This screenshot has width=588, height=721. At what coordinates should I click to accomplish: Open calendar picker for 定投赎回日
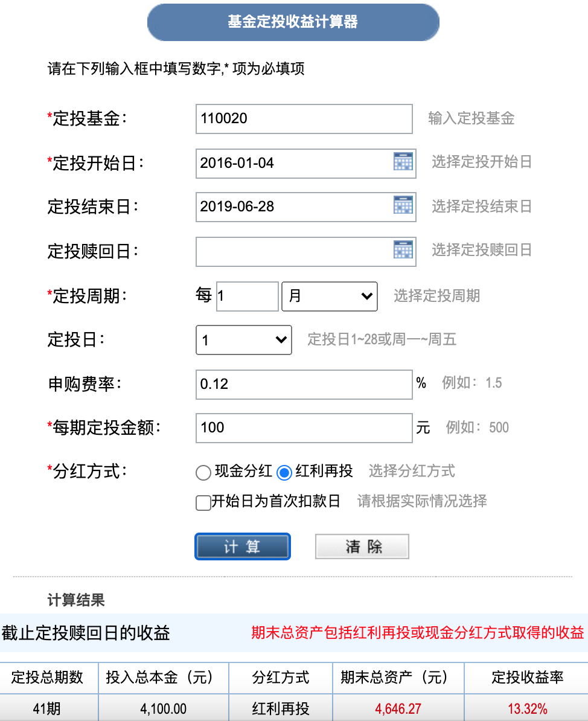click(x=403, y=249)
